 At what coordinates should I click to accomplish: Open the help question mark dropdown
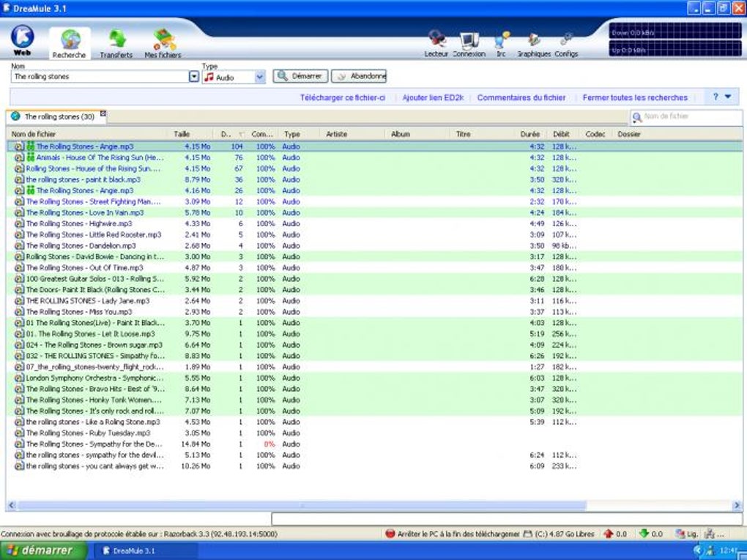(x=722, y=97)
